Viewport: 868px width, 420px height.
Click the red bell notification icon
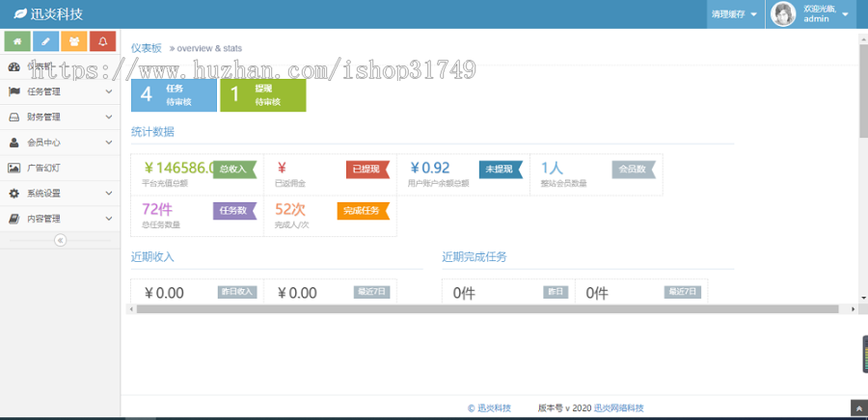point(102,41)
